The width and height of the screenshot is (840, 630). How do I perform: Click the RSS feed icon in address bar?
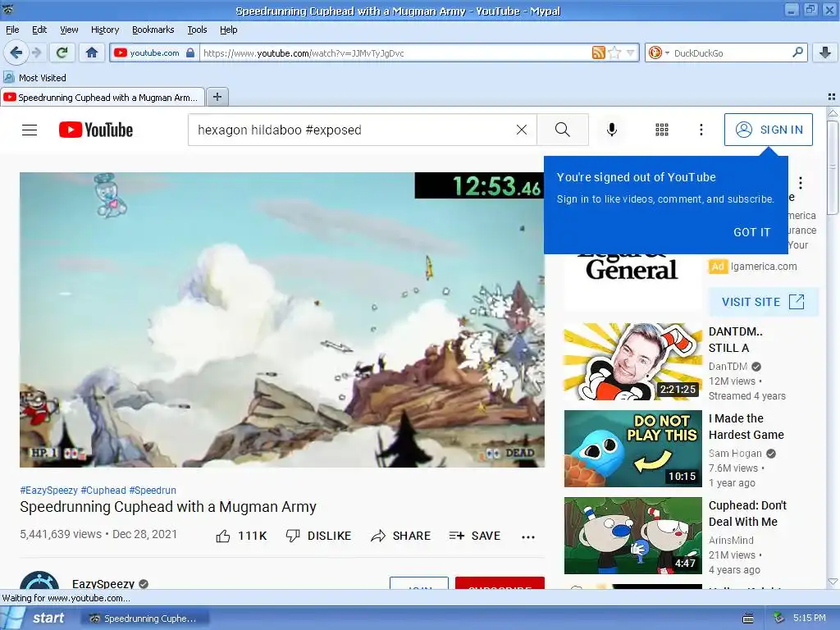tap(598, 52)
